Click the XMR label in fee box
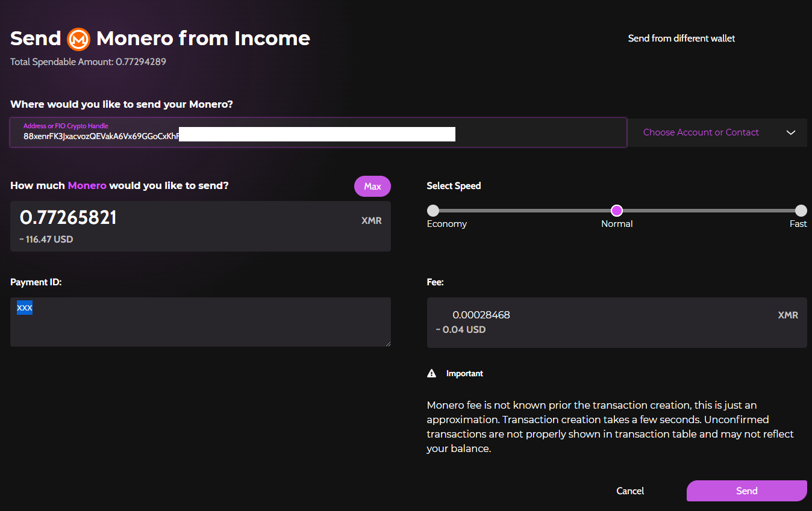The width and height of the screenshot is (812, 511). point(788,315)
